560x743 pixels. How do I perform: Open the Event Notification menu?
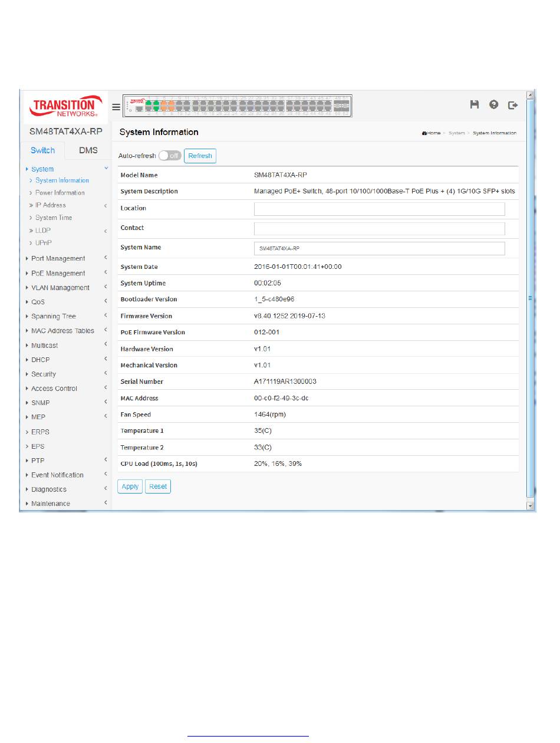tap(57, 475)
